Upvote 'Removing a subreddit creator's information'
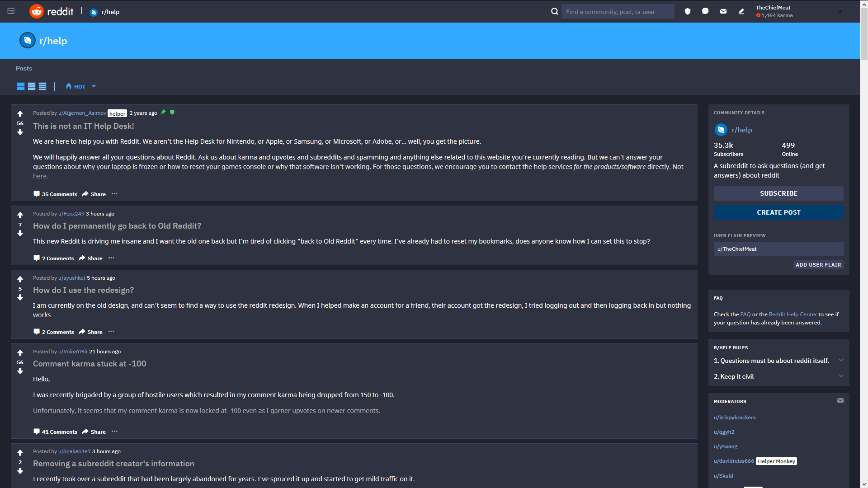 tap(20, 453)
